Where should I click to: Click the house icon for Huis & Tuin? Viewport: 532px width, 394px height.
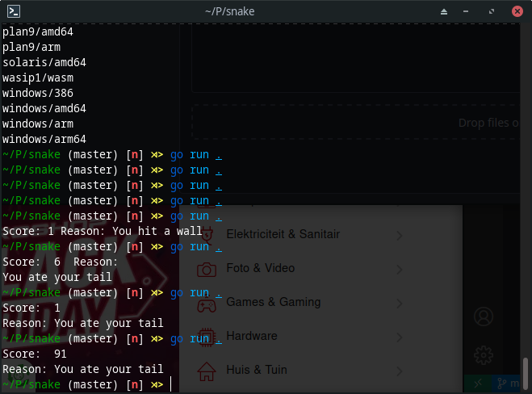click(207, 371)
